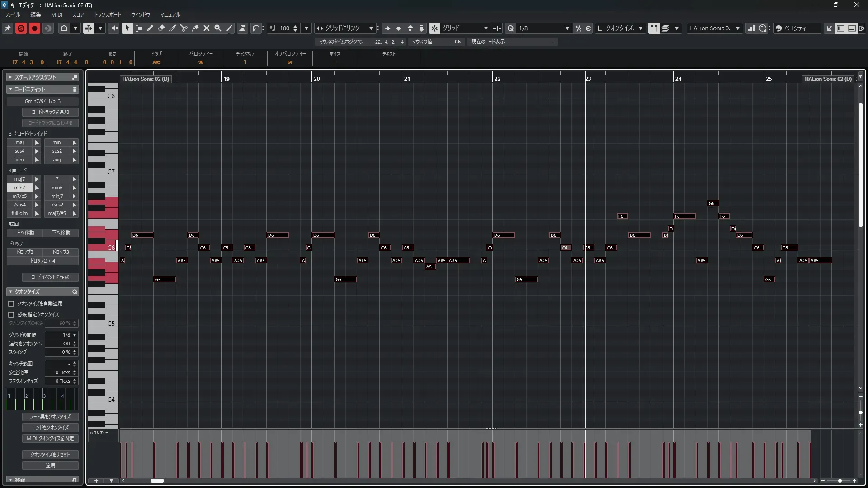Click the コードイベントを作成 button
This screenshot has width=868, height=488.
50,277
